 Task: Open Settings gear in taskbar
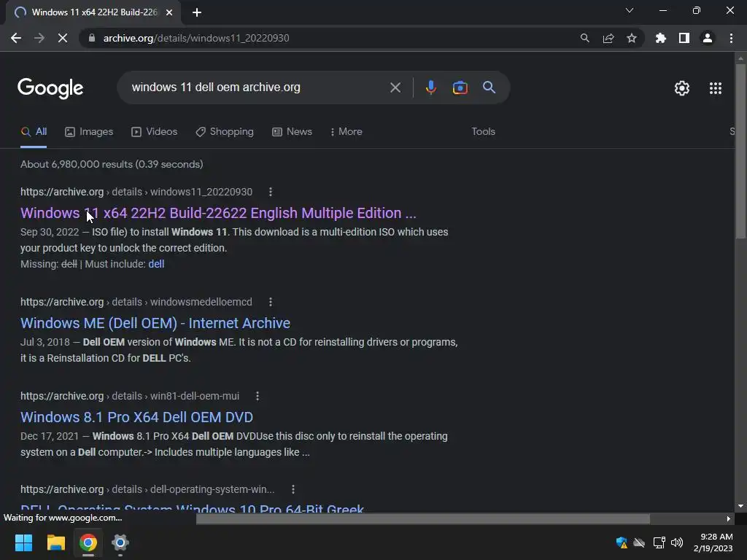click(120, 542)
